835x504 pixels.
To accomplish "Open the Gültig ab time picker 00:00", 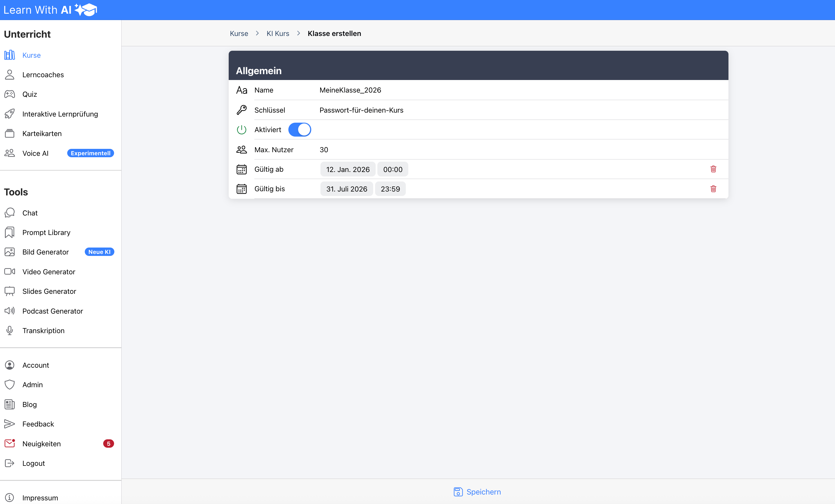I will tap(392, 169).
